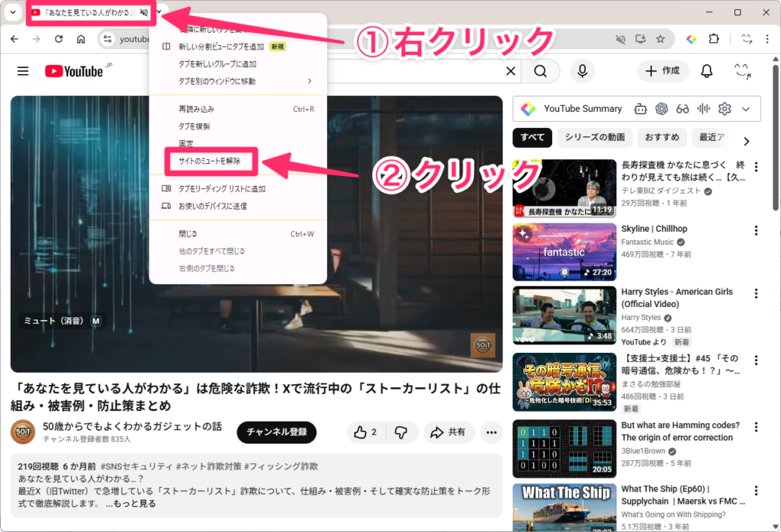Open YouTube Summary settings gear
The height and width of the screenshot is (532, 781).
[x=725, y=109]
